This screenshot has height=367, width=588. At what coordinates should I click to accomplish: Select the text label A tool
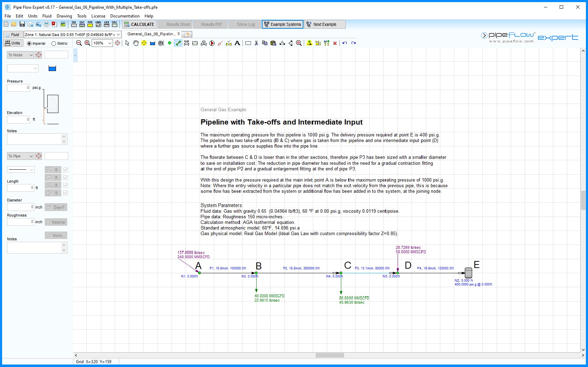click(237, 43)
